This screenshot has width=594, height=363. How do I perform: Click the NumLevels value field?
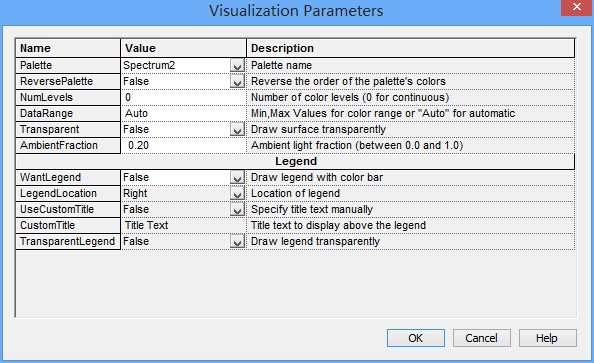click(x=183, y=97)
